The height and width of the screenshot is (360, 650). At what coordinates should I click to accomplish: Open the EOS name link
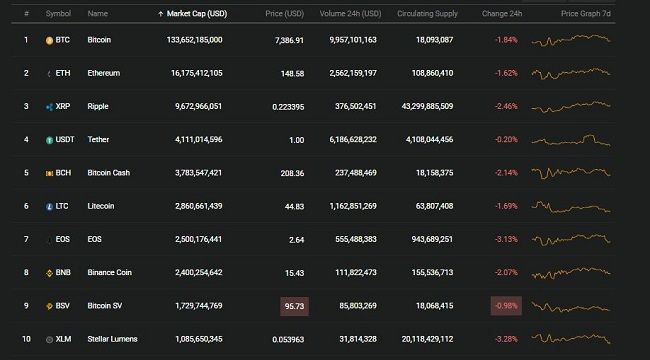coord(95,239)
